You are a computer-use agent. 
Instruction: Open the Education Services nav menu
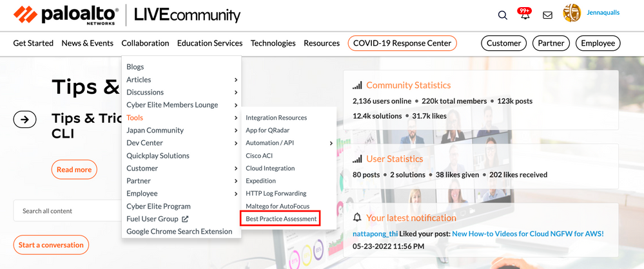(210, 43)
